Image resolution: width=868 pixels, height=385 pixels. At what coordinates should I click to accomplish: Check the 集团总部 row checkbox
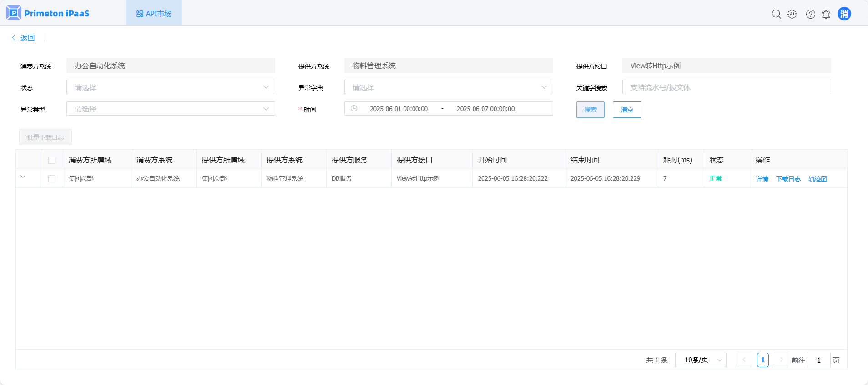[51, 179]
